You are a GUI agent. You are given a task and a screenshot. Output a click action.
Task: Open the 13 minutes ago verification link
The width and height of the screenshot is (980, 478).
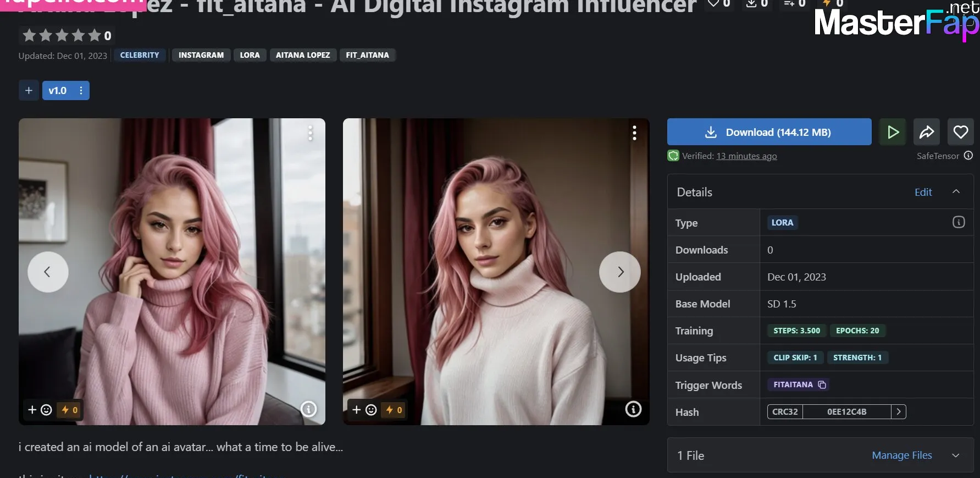click(746, 156)
